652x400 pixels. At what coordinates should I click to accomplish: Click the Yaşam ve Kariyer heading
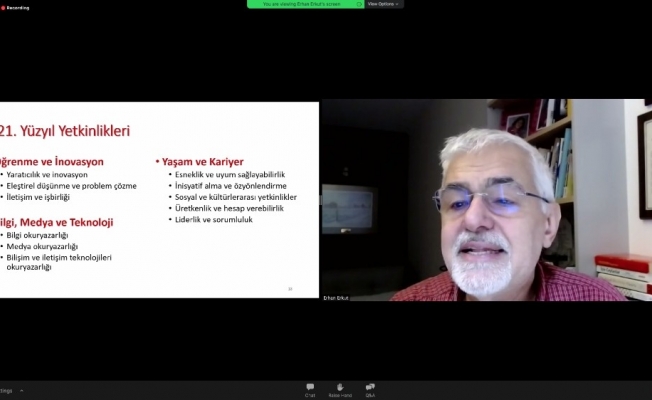(201, 161)
